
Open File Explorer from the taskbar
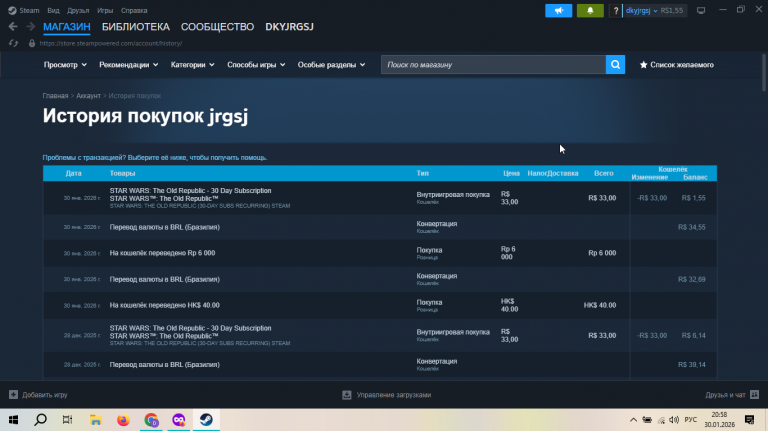(x=96, y=420)
